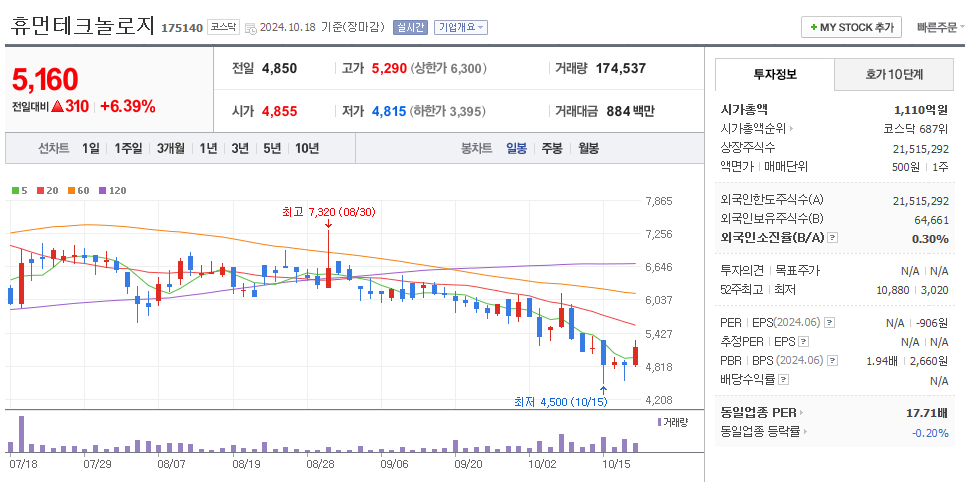
Task: Click the 상장주식수 value 21,515,292
Action: pos(921,148)
